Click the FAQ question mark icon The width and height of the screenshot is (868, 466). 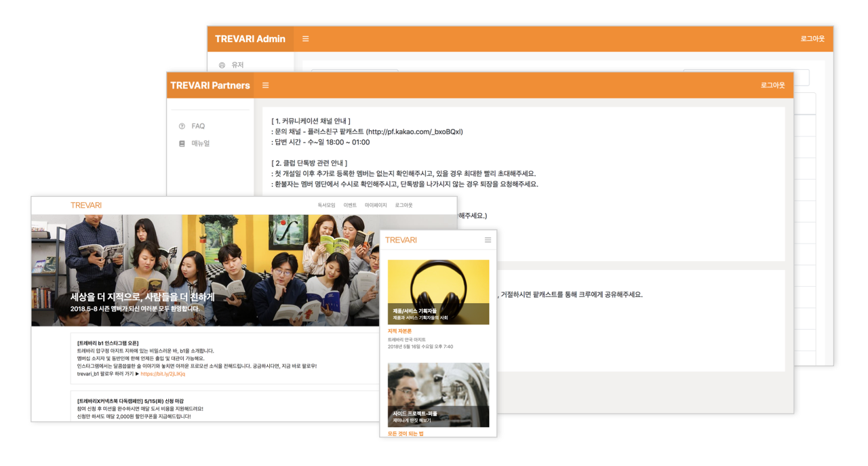pyautogui.click(x=182, y=126)
